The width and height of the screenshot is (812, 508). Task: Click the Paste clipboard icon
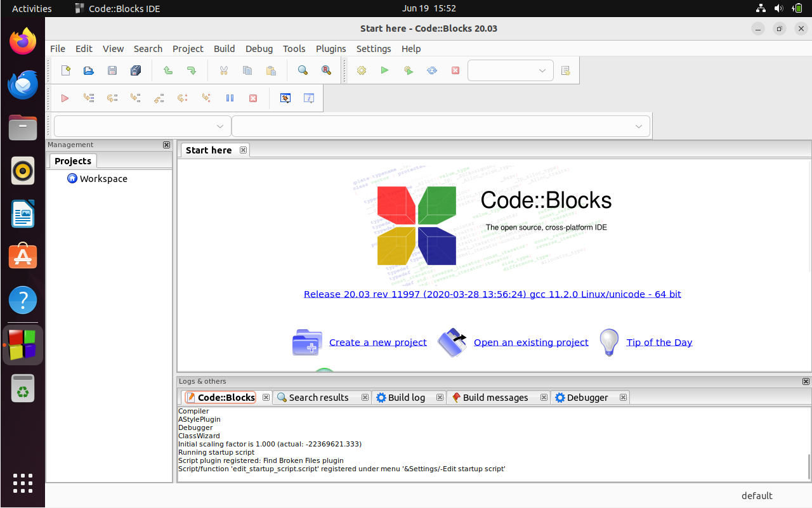point(271,70)
